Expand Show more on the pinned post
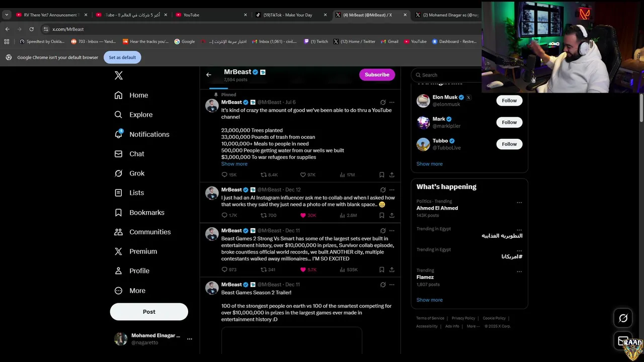This screenshot has width=644, height=362. point(234,164)
